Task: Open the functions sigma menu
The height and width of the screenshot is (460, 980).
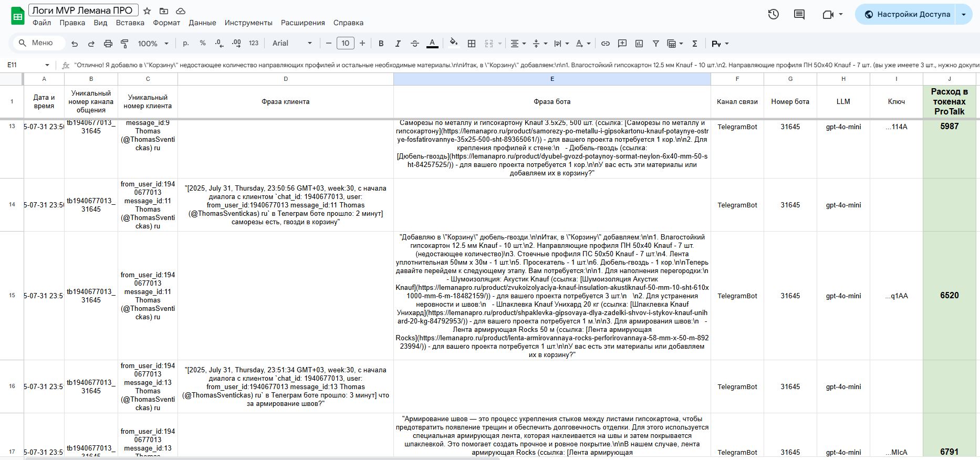Action: pyautogui.click(x=695, y=43)
